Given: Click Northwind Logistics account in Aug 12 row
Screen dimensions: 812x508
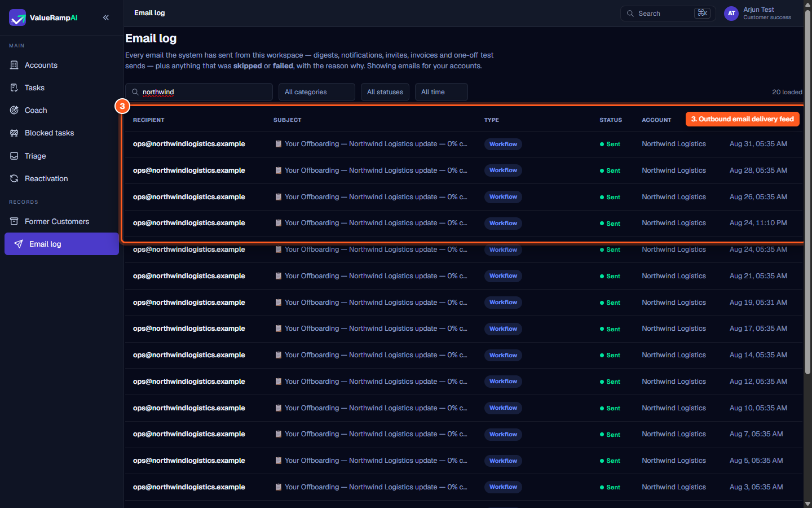Looking at the screenshot, I should [674, 382].
